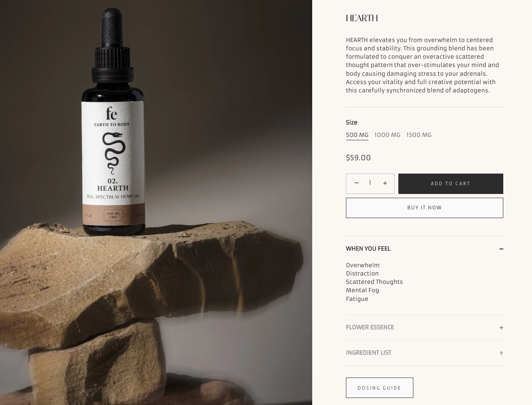This screenshot has height=405, width=532.
Task: Collapse section using the minus icon beside When You Feel
Action: click(501, 249)
